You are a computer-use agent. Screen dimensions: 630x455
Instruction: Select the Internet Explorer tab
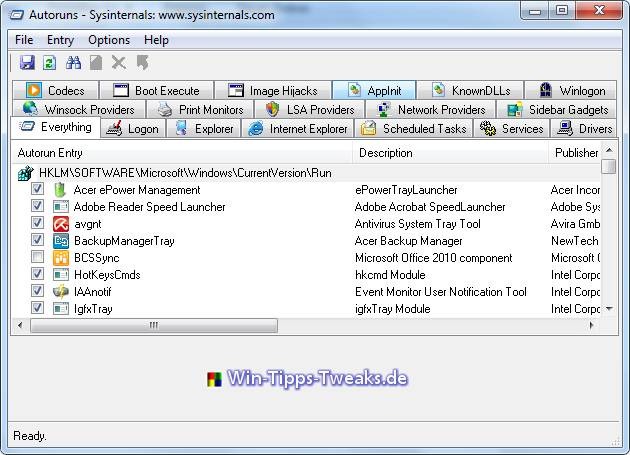click(297, 129)
